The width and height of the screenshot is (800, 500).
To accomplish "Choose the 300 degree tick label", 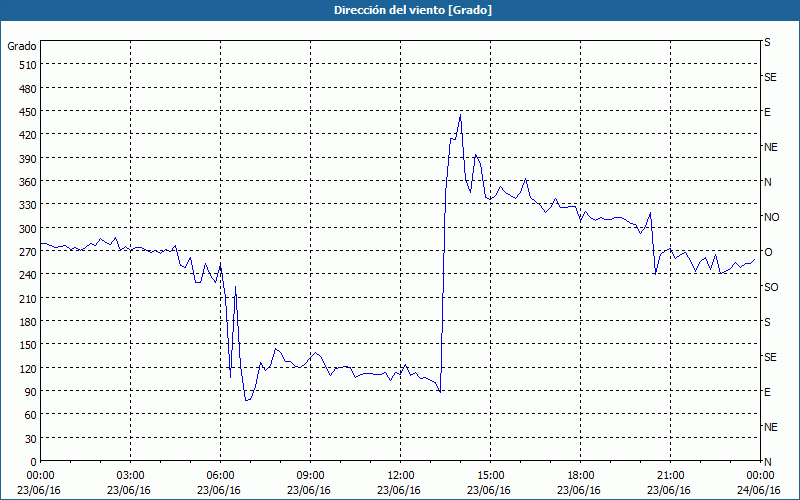I will [x=28, y=229].
